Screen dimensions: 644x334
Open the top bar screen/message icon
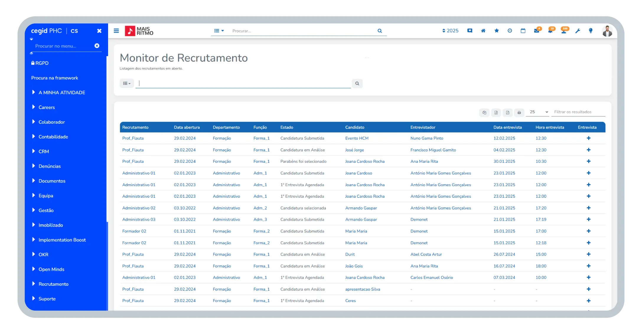(470, 31)
